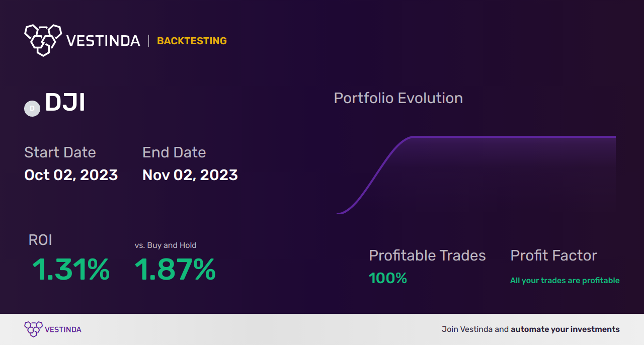Click the Nov 02, 2023 end date

click(x=190, y=175)
